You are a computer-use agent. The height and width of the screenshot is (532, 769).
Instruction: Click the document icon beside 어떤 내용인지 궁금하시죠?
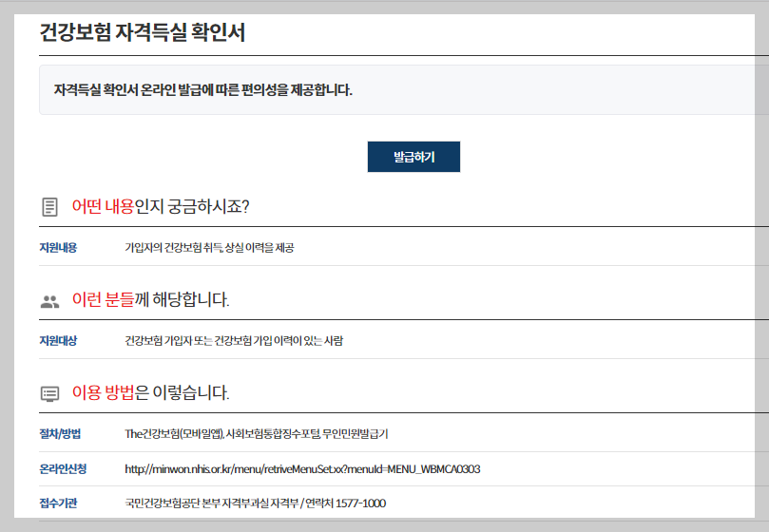point(49,207)
